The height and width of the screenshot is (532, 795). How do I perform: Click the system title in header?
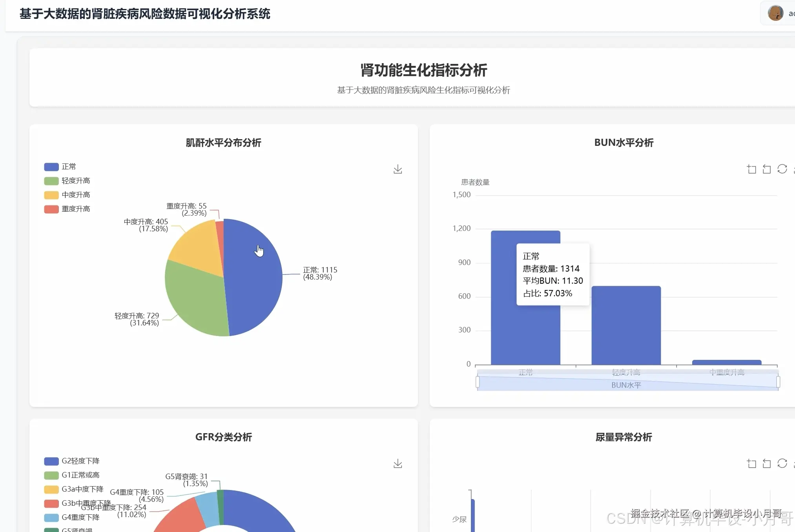click(145, 14)
